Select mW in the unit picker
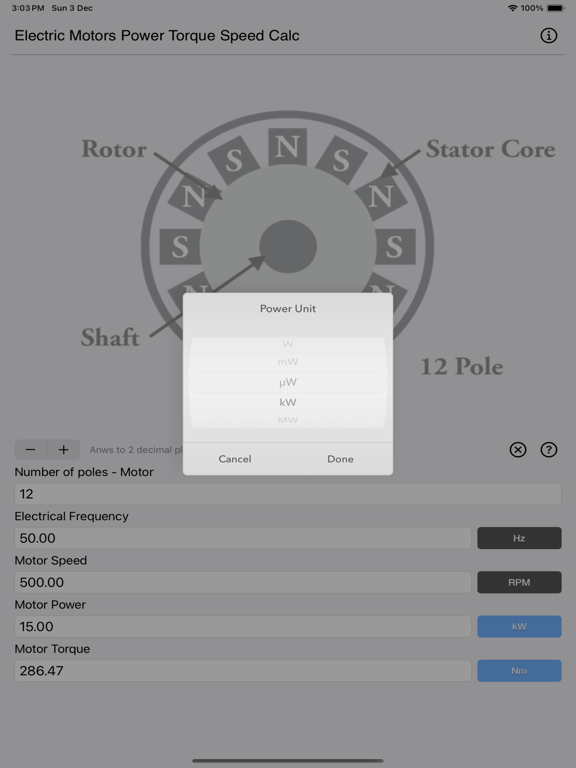Screen dimensions: 576x768 (288, 362)
